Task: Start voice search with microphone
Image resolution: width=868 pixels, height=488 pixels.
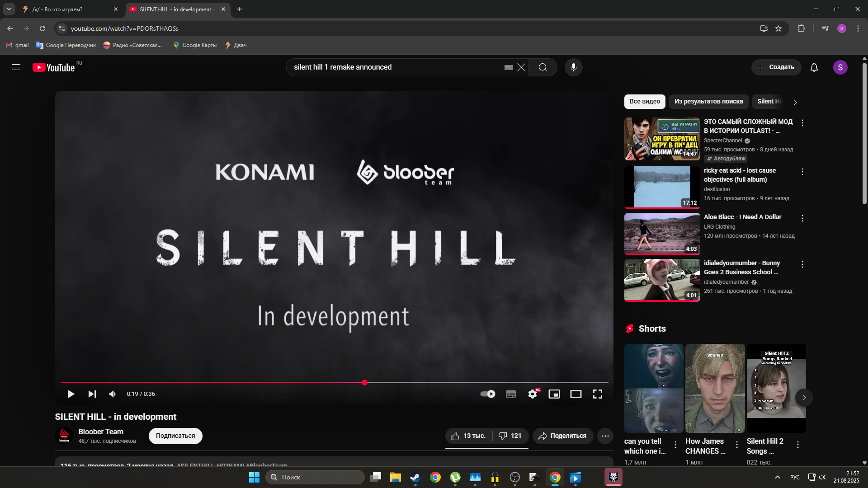Action: coord(573,67)
